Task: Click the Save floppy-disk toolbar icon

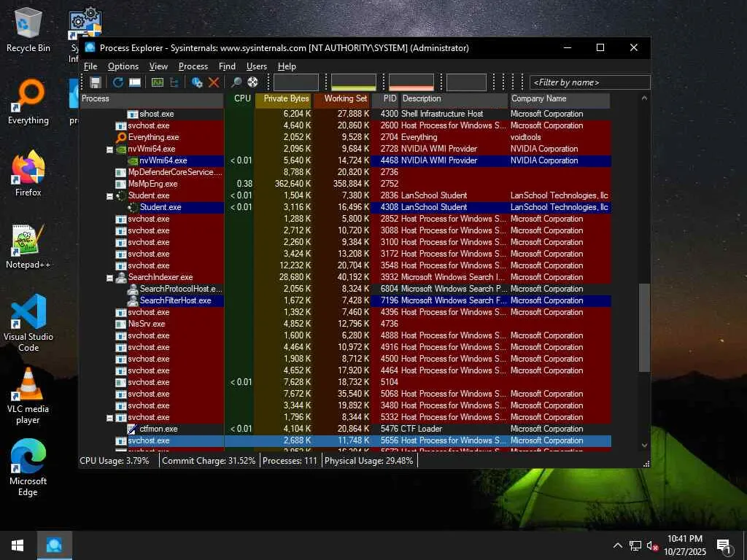Action: click(96, 82)
